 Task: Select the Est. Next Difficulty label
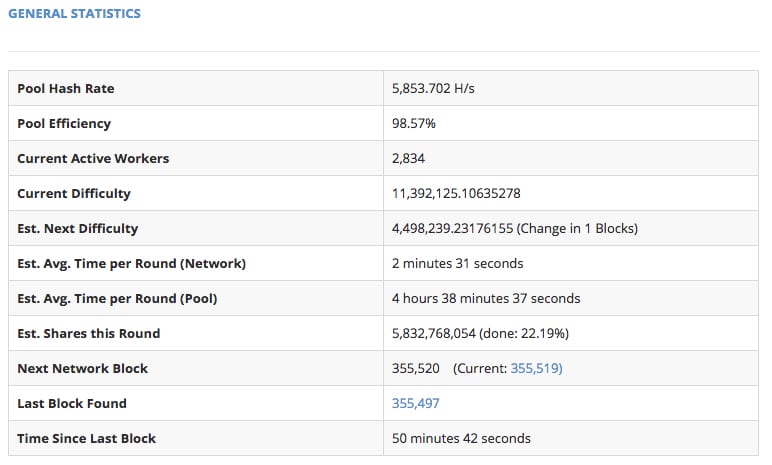(78, 229)
